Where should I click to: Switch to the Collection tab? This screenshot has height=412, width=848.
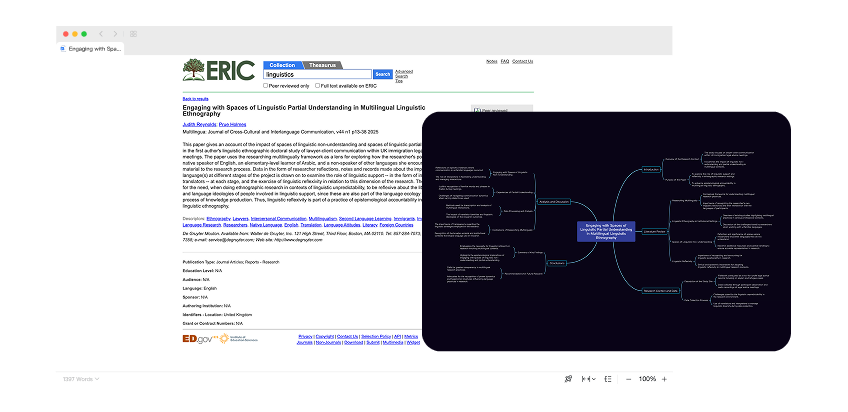282,65
